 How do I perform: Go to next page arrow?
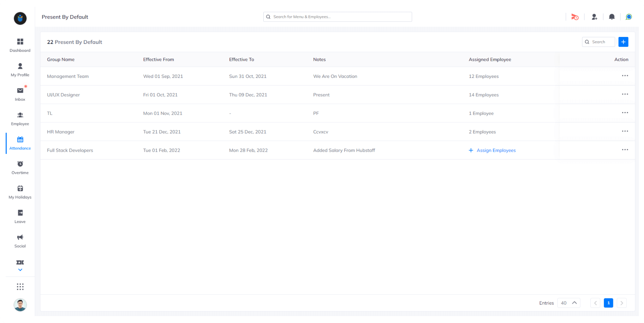(x=622, y=303)
